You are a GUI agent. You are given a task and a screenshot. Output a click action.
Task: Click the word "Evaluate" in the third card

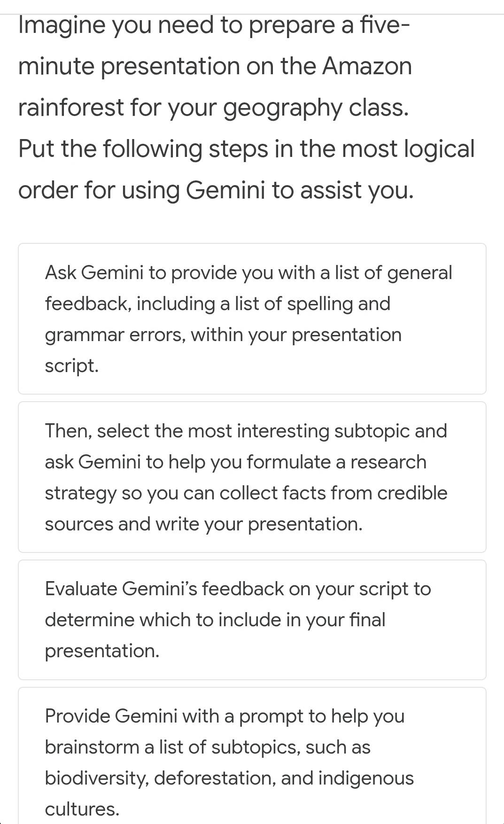(x=81, y=589)
